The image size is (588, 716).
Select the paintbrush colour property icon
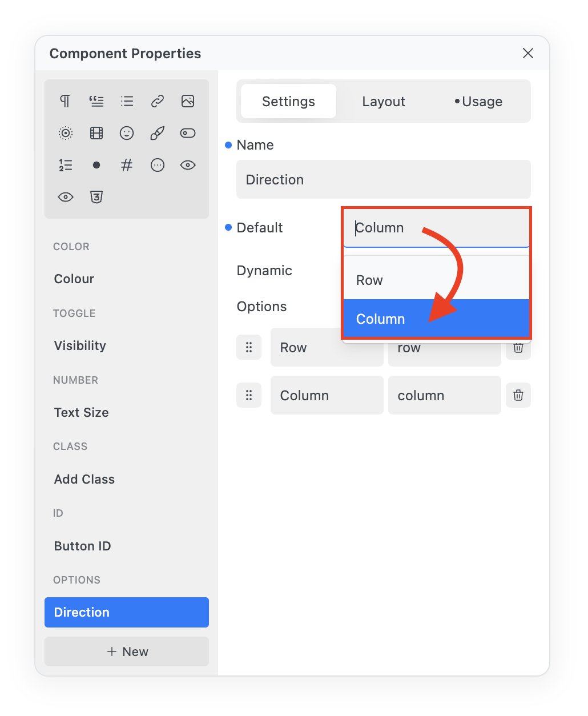(158, 133)
